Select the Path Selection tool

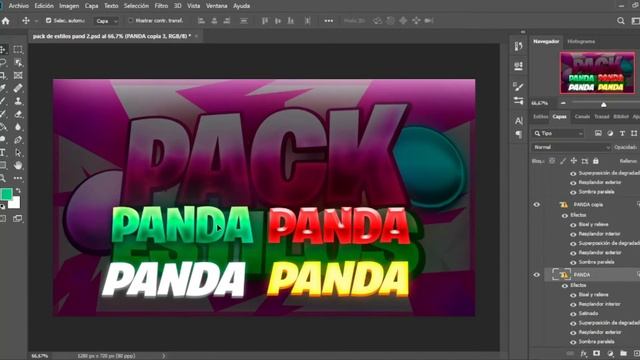pyautogui.click(x=18, y=153)
